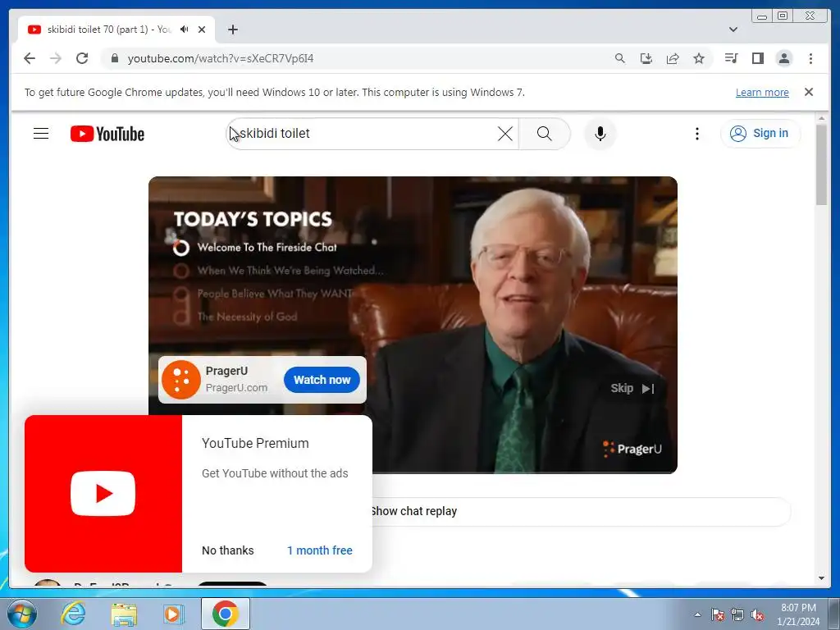The height and width of the screenshot is (630, 840).
Task: Open Windows Explorer from the taskbar
Action: pos(124,614)
